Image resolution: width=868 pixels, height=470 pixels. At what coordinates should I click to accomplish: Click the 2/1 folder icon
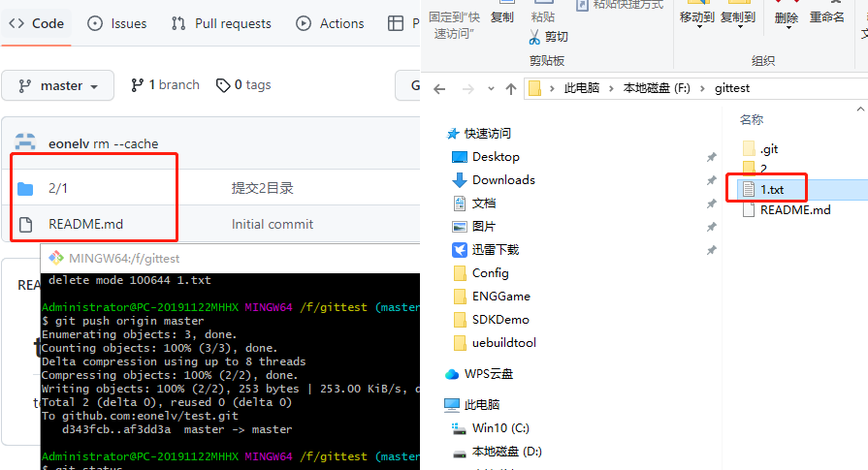click(x=25, y=189)
